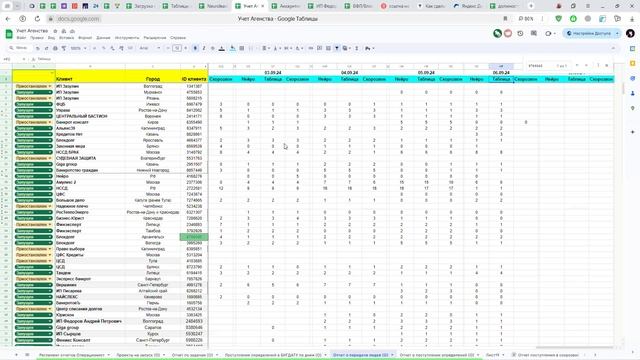Open the Maps side panel icon

click(632, 108)
